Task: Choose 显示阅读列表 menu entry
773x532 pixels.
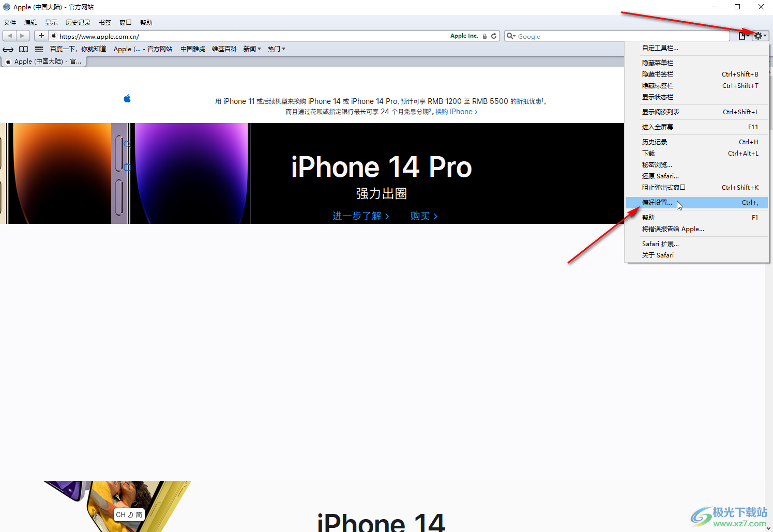Action: coord(696,112)
